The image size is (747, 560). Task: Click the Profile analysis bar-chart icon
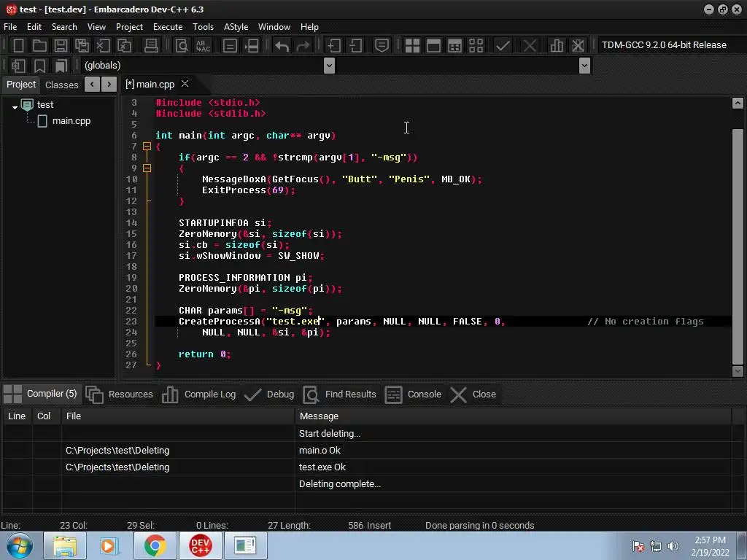click(557, 46)
